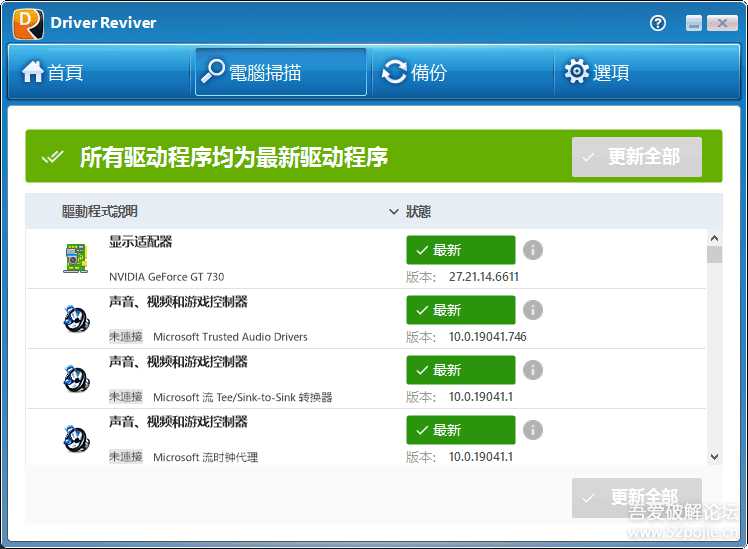
Task: Open the 選項 options tab
Action: pos(646,72)
